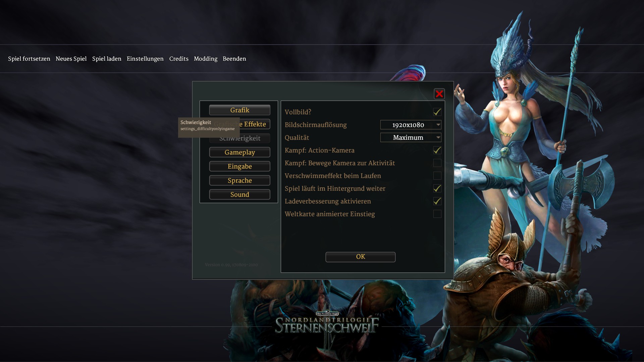Open the Bildschirmauflösung 1920x1080 dropdown

[x=411, y=125]
